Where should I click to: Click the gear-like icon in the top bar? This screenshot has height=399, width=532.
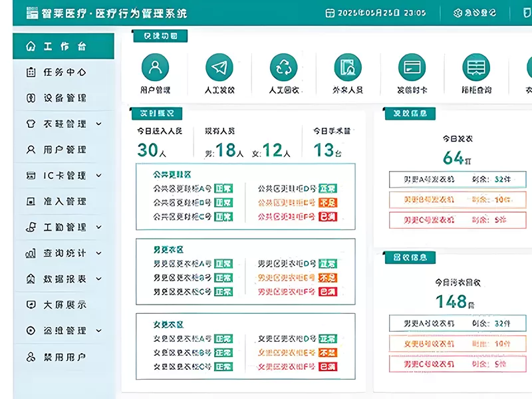[458, 13]
